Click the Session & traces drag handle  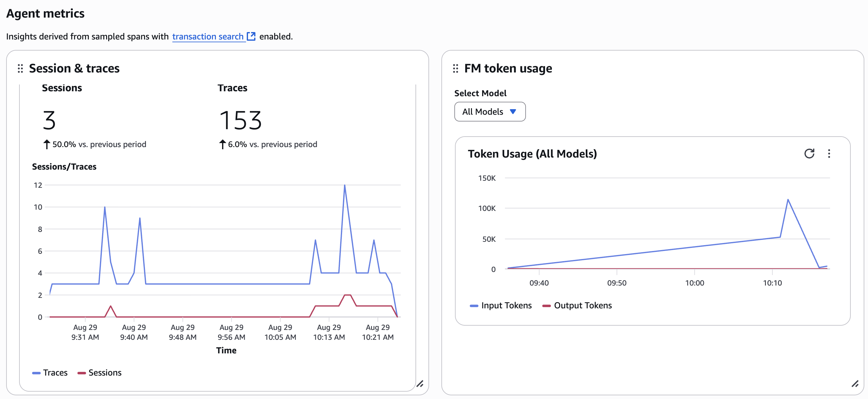point(20,68)
